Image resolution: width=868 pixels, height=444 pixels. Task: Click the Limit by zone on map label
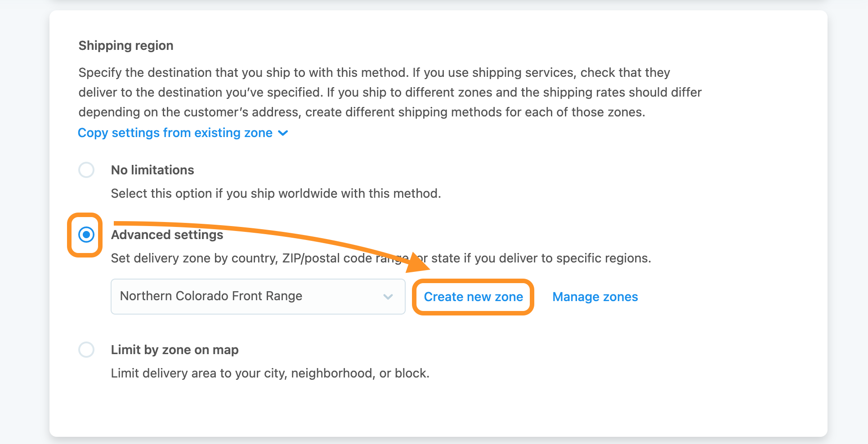click(174, 350)
